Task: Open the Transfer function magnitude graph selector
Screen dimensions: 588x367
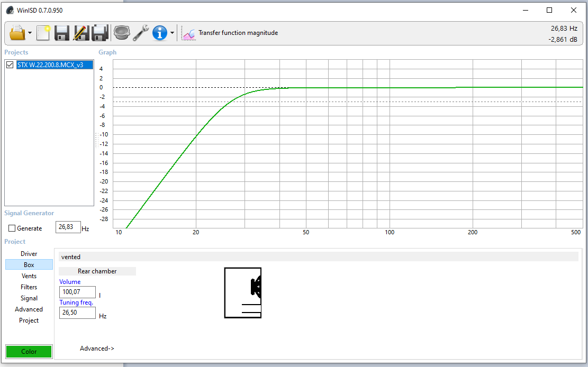Action: 238,33
